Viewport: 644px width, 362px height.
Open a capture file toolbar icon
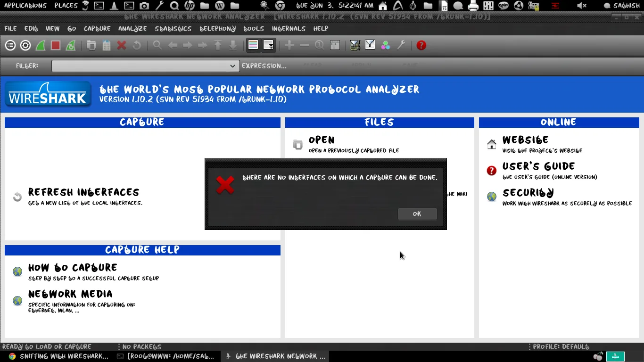pos(91,45)
